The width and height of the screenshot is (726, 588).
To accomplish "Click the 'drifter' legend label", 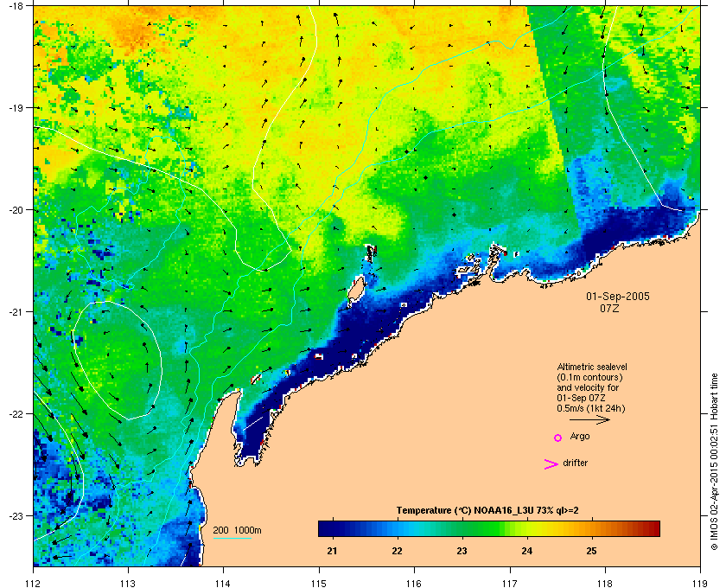I will pyautogui.click(x=575, y=463).
